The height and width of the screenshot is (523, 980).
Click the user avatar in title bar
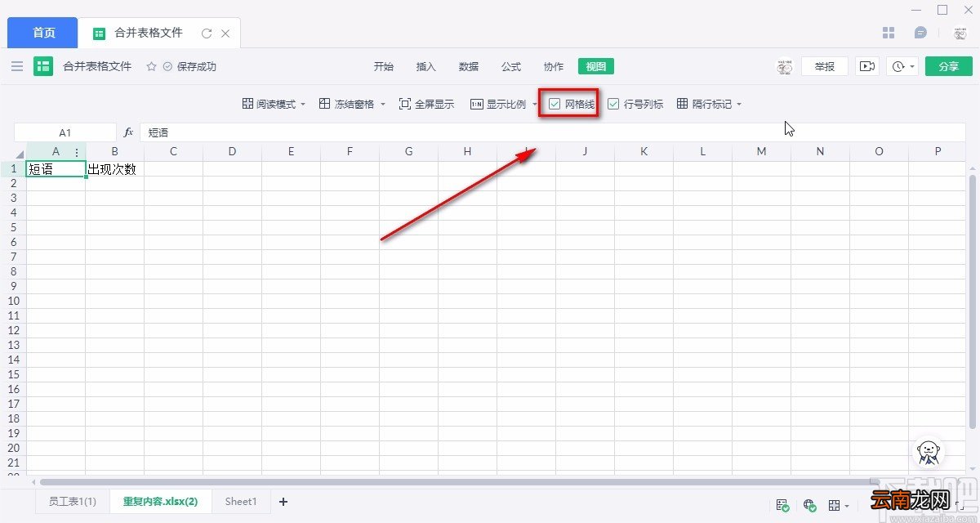pyautogui.click(x=960, y=34)
